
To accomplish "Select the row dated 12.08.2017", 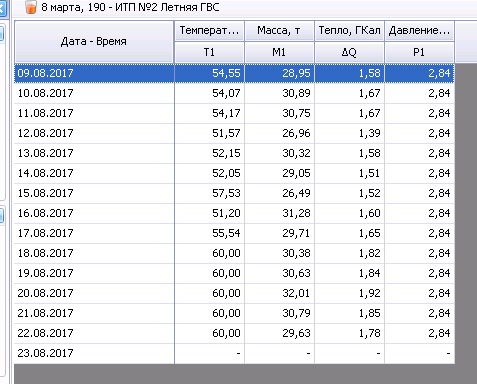I will click(234, 133).
